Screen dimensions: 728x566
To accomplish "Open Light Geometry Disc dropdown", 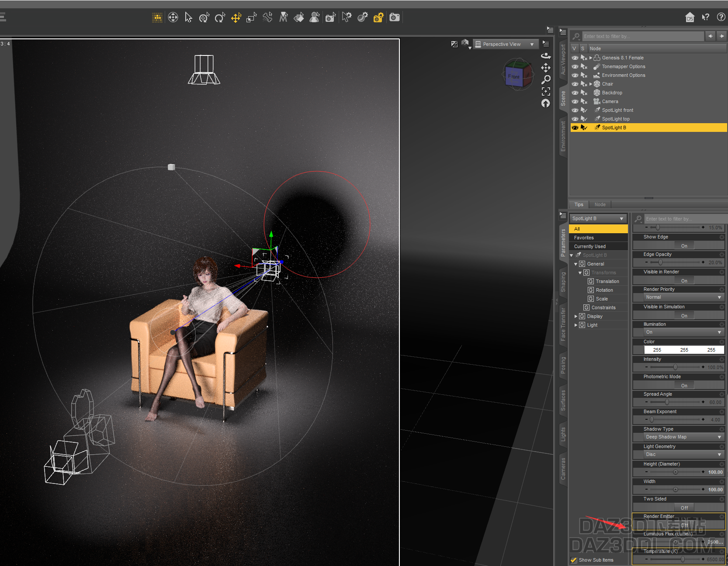I will click(683, 454).
